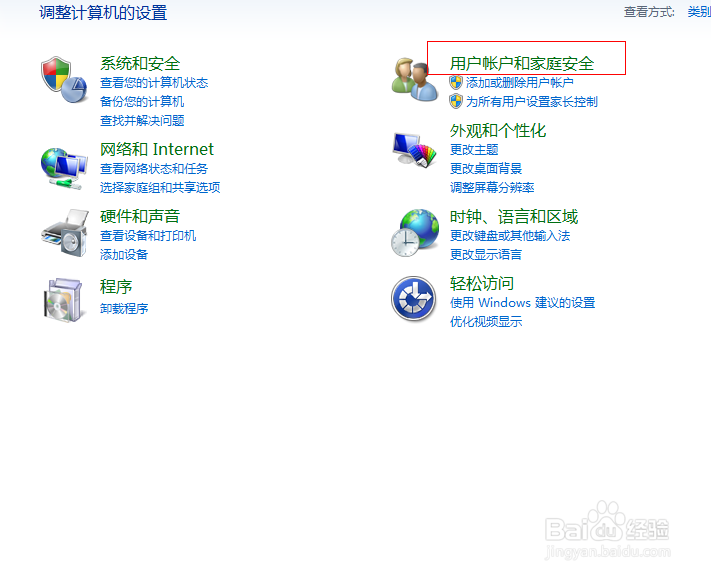Viewport: 711px width, 577px height.
Task: Open 查看您的计算机状态 link
Action: pos(154,83)
